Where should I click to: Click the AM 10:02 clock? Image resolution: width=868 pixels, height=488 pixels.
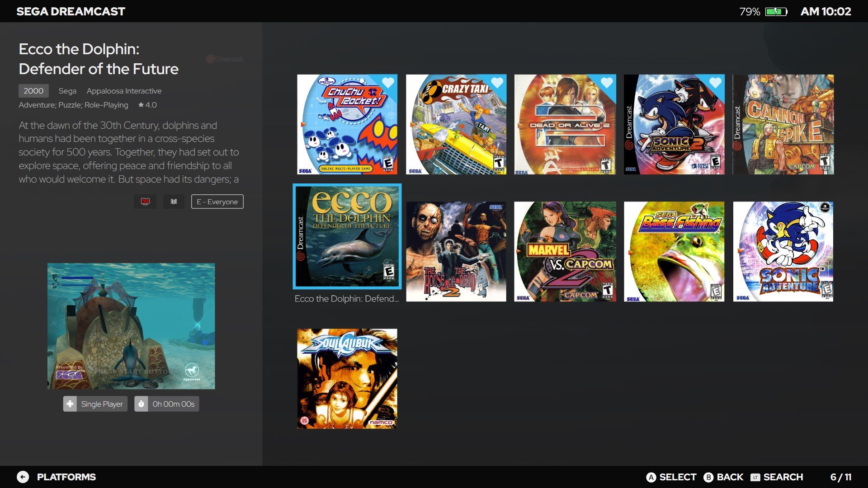826,11
